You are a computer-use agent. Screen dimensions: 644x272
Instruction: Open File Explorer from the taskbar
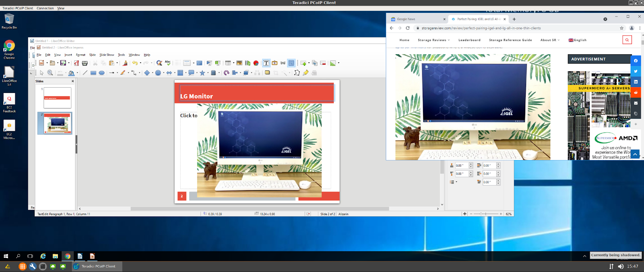click(55, 256)
